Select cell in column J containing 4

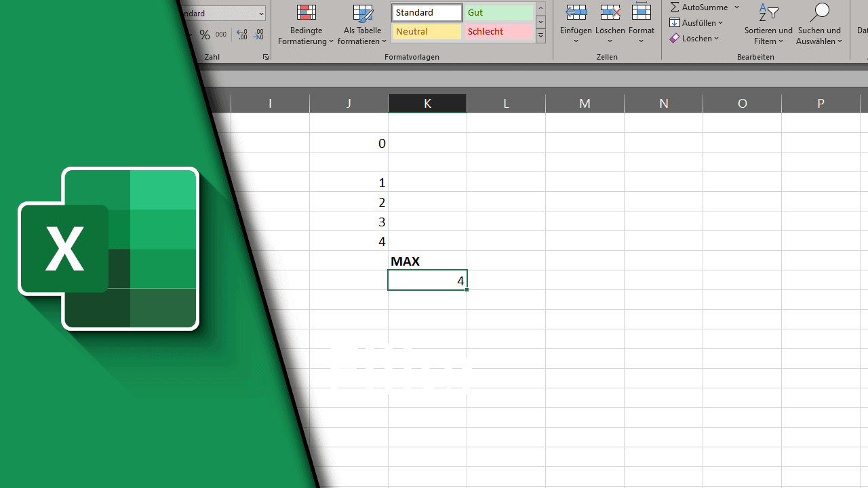click(349, 241)
